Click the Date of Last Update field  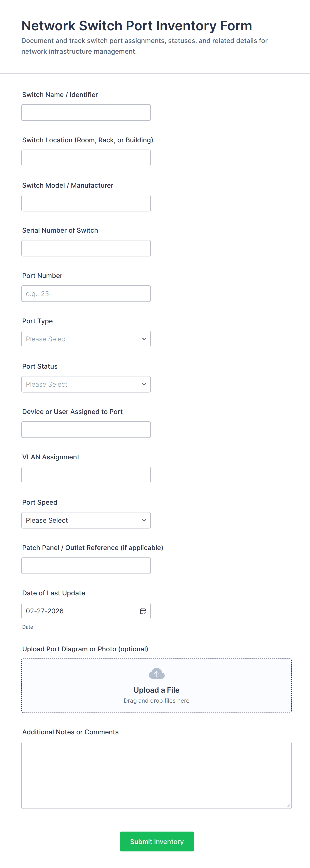(79, 611)
